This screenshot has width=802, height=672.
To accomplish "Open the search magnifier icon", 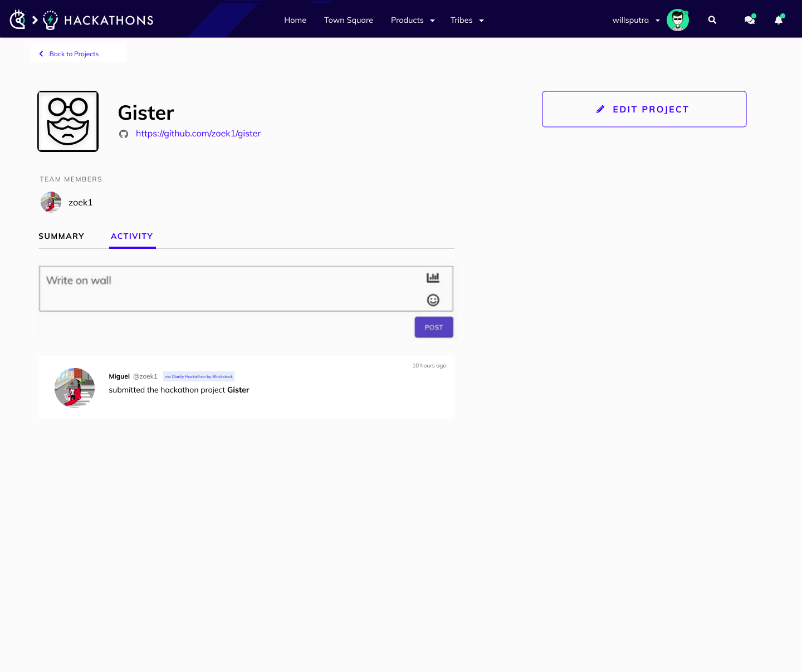I will click(x=712, y=20).
